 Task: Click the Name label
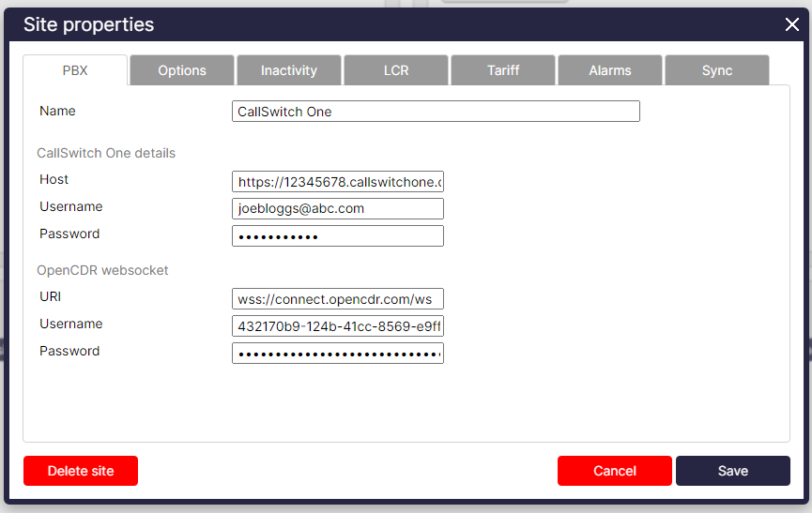(57, 111)
